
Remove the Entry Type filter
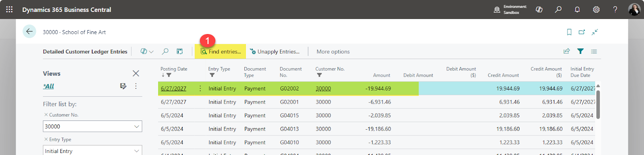tap(46, 139)
